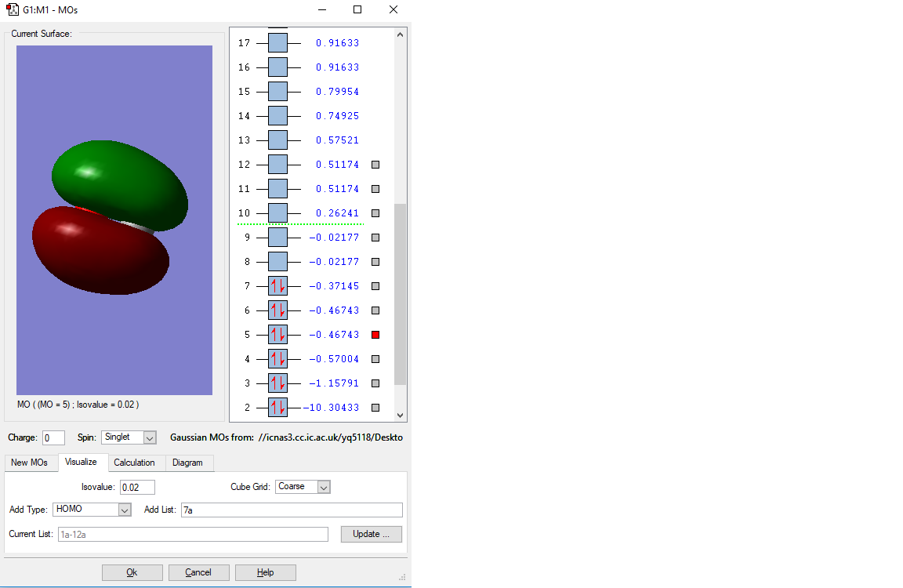Screen dimensions: 903x588
Task: Click the Isovalue input field
Action: [137, 487]
